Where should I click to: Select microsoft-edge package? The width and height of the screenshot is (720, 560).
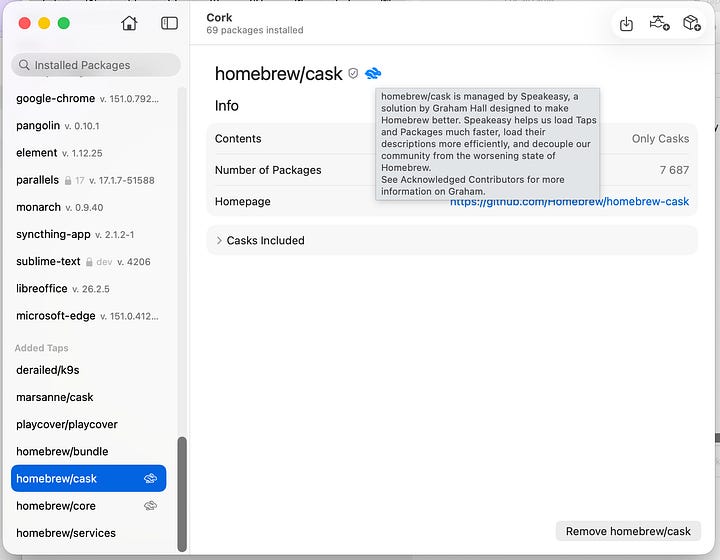coord(88,316)
